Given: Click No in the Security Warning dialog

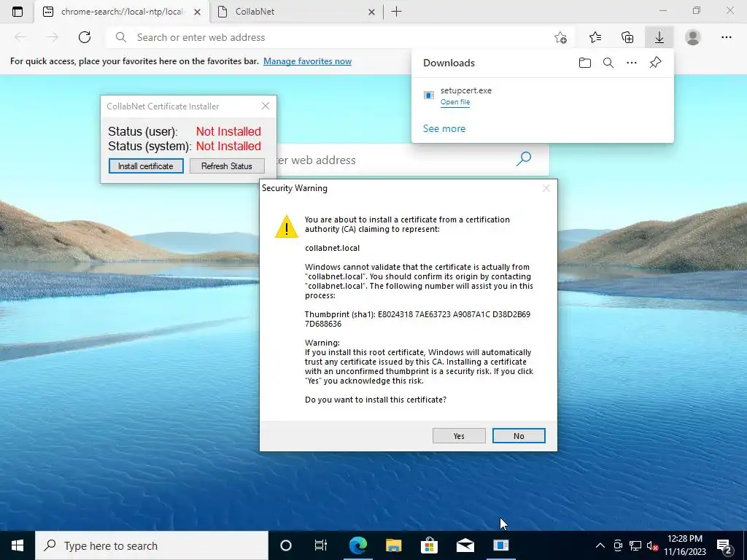Looking at the screenshot, I should click(519, 436).
